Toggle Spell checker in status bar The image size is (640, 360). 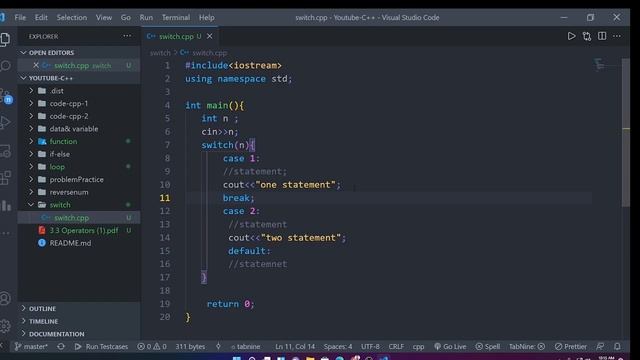coord(488,347)
